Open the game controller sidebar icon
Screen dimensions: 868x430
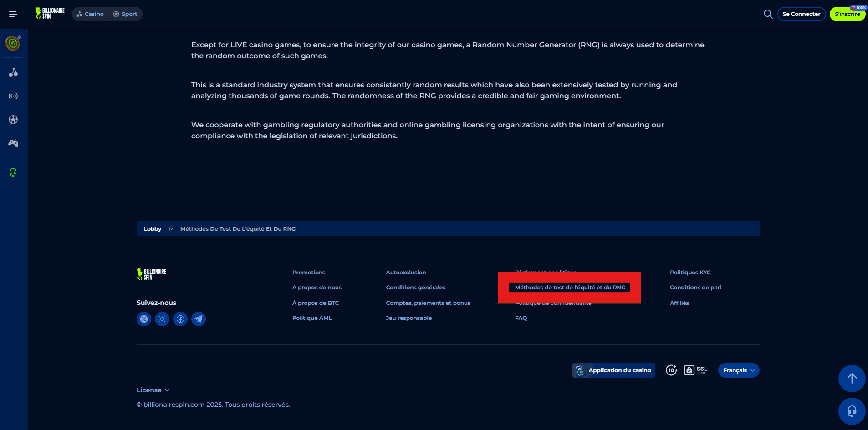point(13,143)
